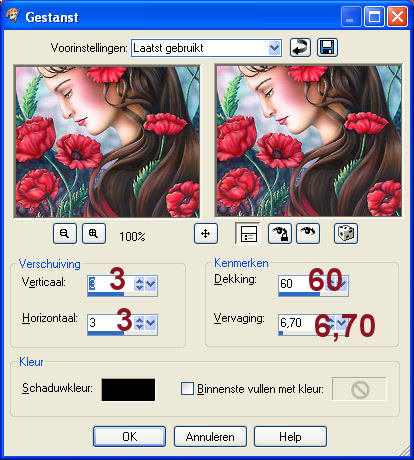Click the proof eye icon
Image resolution: width=414 pixels, height=460 pixels.
(x=308, y=233)
